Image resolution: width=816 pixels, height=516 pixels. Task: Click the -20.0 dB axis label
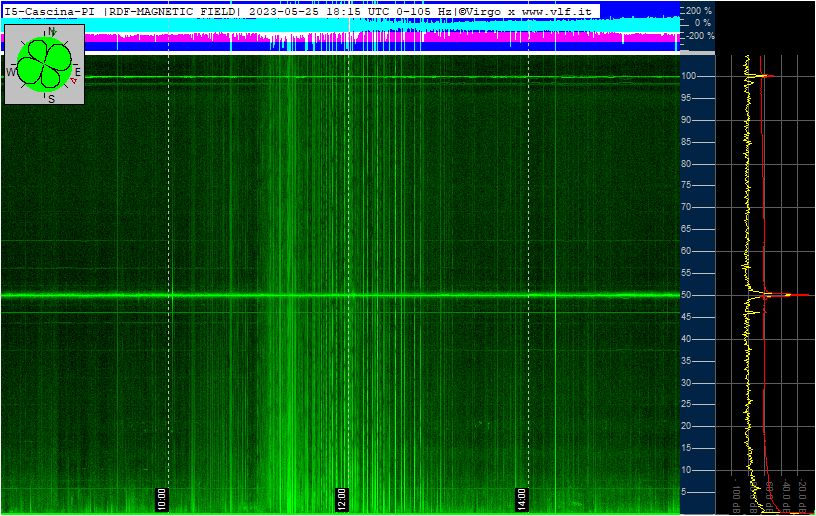click(x=802, y=494)
